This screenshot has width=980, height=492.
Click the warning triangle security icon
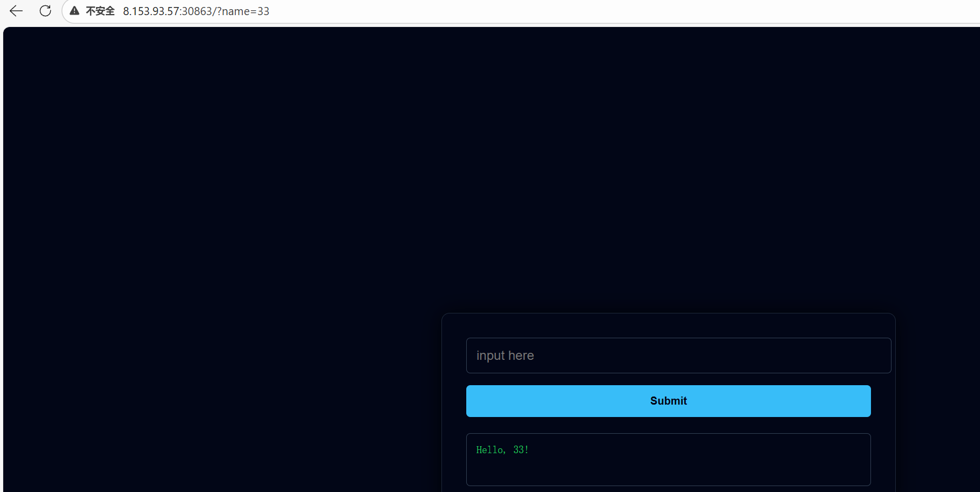coord(73,10)
